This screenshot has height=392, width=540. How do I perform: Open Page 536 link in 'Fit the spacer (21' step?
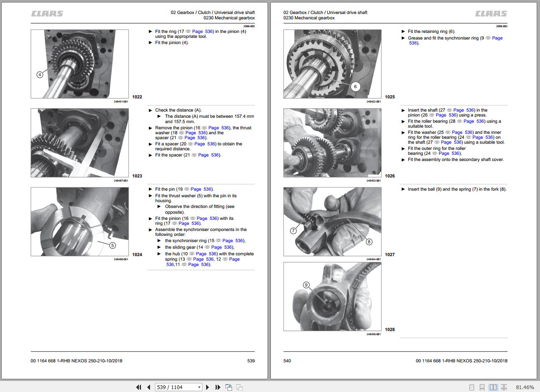click(x=209, y=155)
